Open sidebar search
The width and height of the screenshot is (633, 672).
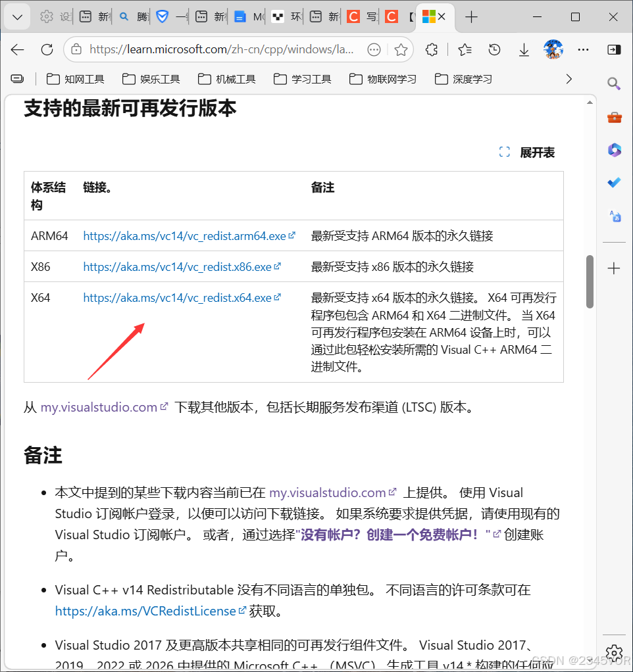point(613,84)
